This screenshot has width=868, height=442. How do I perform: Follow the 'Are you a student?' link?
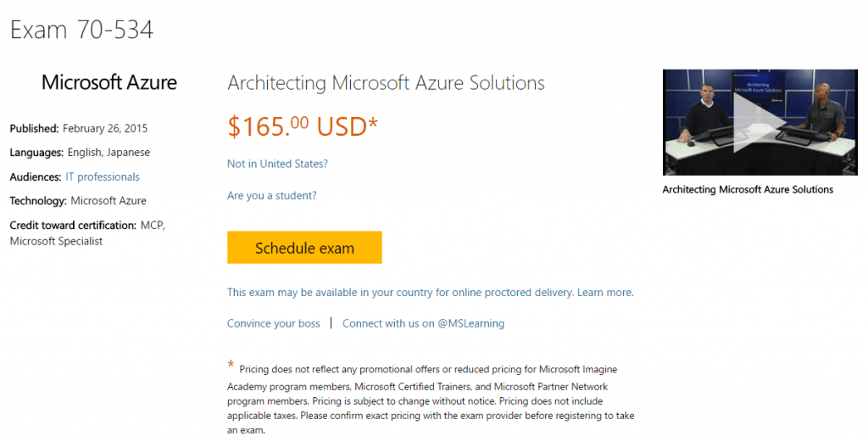tap(271, 196)
